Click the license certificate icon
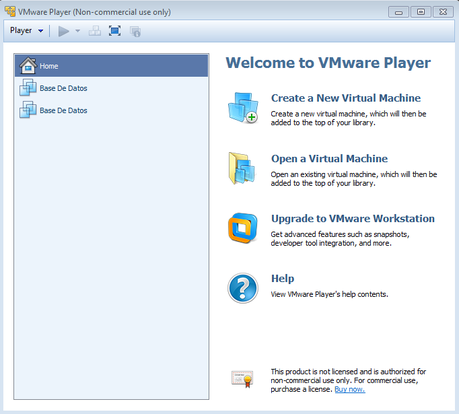The height and width of the screenshot is (414, 459). [242, 379]
